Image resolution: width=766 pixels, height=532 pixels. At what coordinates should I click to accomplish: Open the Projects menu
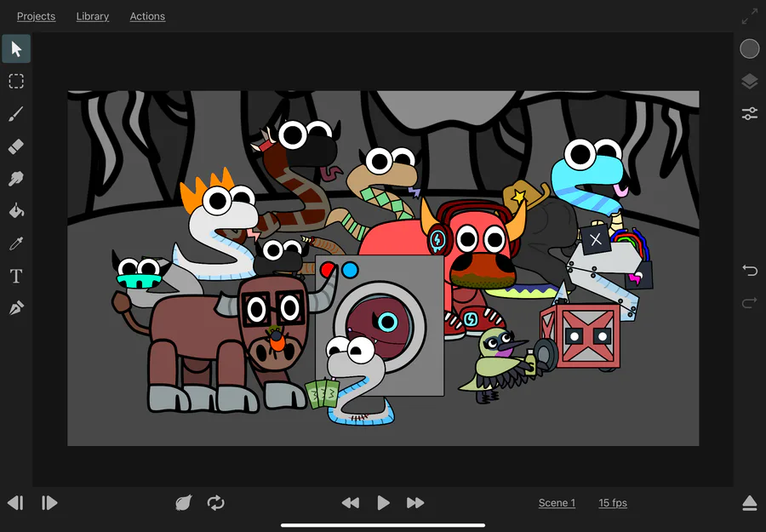(x=36, y=16)
